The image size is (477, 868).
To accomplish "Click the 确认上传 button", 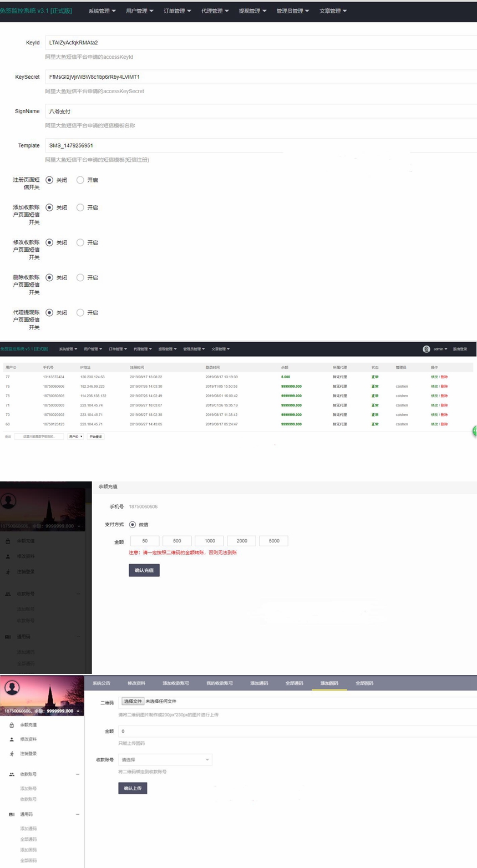I will coord(133,788).
